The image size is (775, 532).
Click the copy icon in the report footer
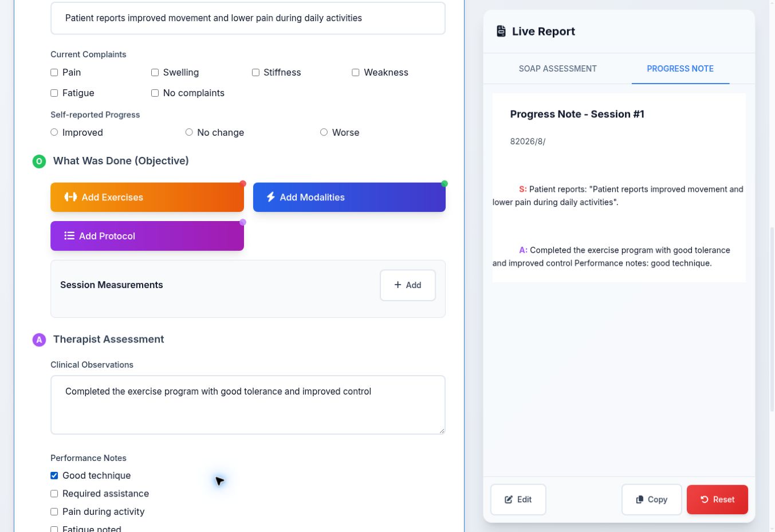639,499
